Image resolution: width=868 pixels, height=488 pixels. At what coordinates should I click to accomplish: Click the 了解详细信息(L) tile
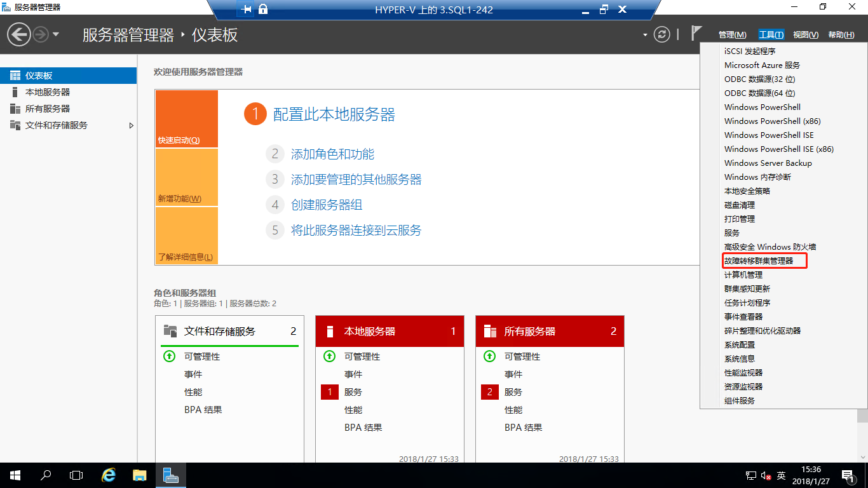point(186,236)
